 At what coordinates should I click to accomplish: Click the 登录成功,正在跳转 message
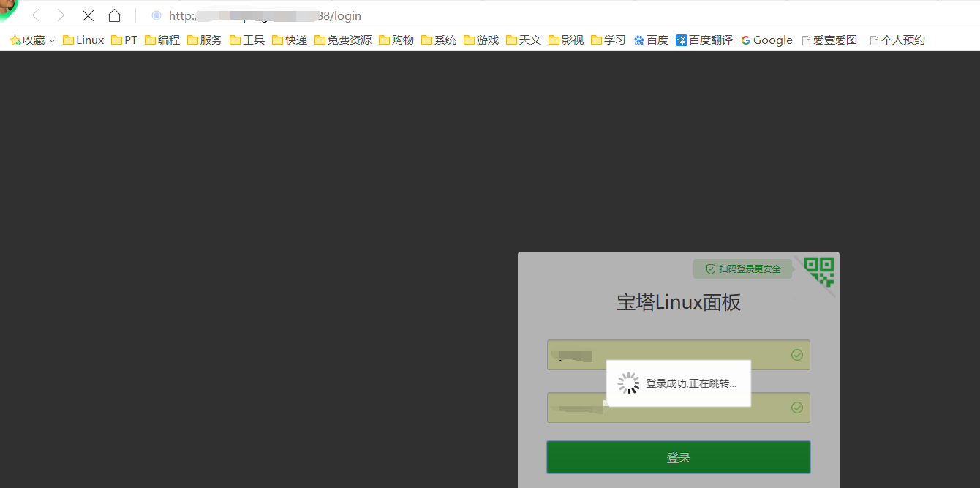(x=691, y=383)
